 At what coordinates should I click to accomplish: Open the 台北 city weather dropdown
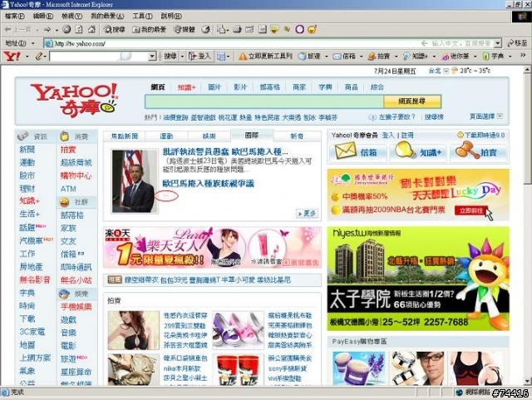click(x=446, y=72)
